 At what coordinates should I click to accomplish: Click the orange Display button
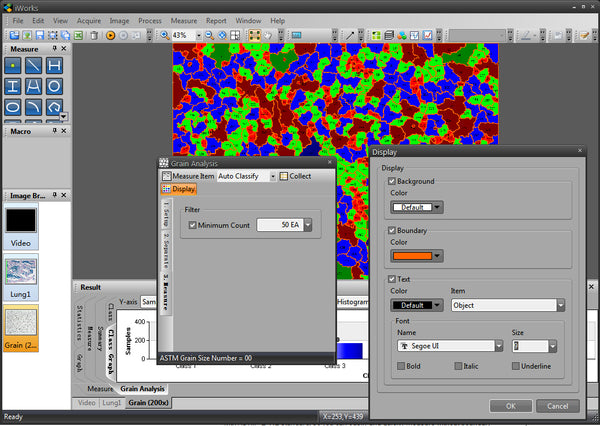(179, 189)
